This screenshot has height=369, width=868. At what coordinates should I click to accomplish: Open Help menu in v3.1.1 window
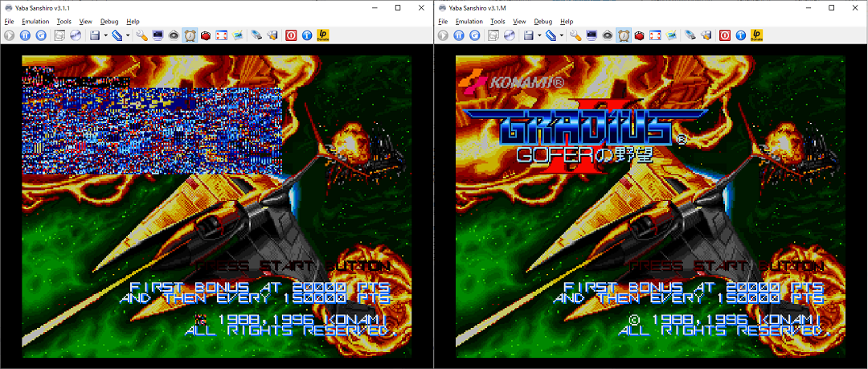pos(133,22)
